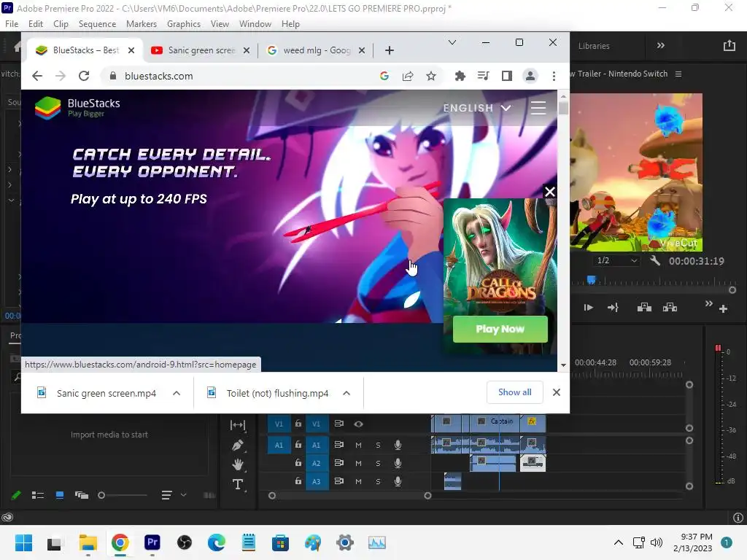Open Premiere Sequence menu

coord(97,24)
